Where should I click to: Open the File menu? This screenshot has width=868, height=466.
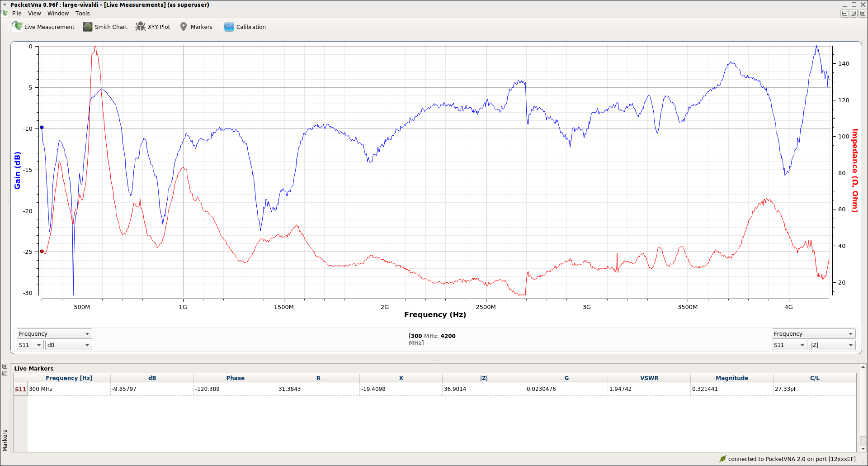pos(17,13)
